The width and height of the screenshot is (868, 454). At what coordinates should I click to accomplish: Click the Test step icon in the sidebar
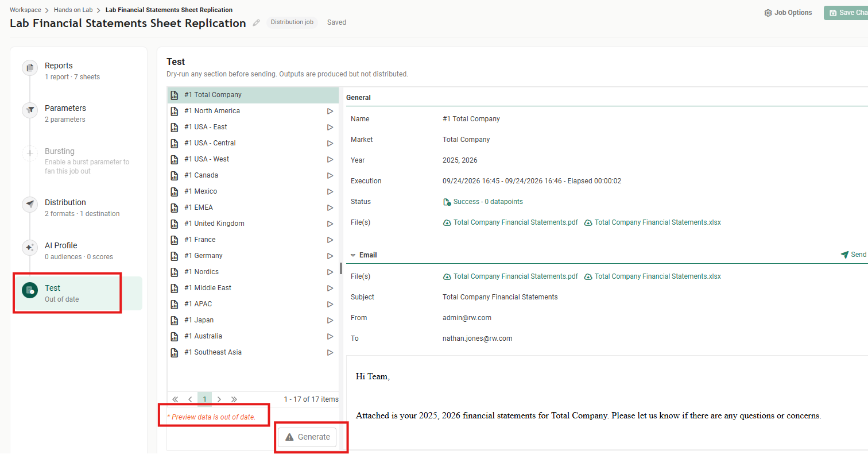coord(30,290)
